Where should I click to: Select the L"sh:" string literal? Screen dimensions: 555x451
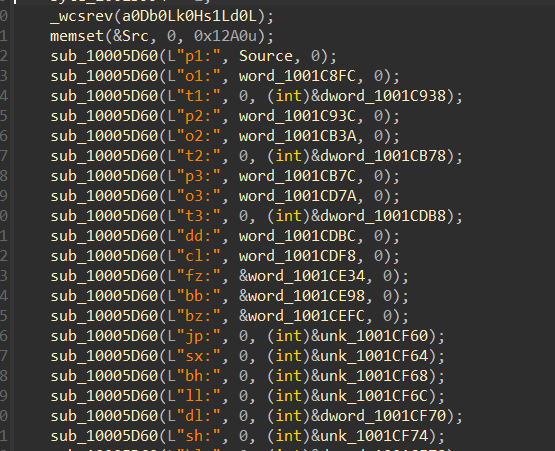tap(194, 436)
